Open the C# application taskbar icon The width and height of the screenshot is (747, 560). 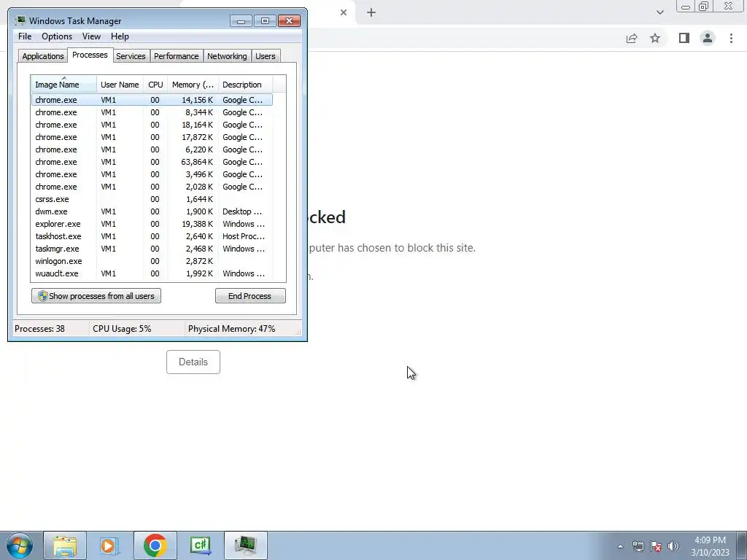tap(200, 545)
